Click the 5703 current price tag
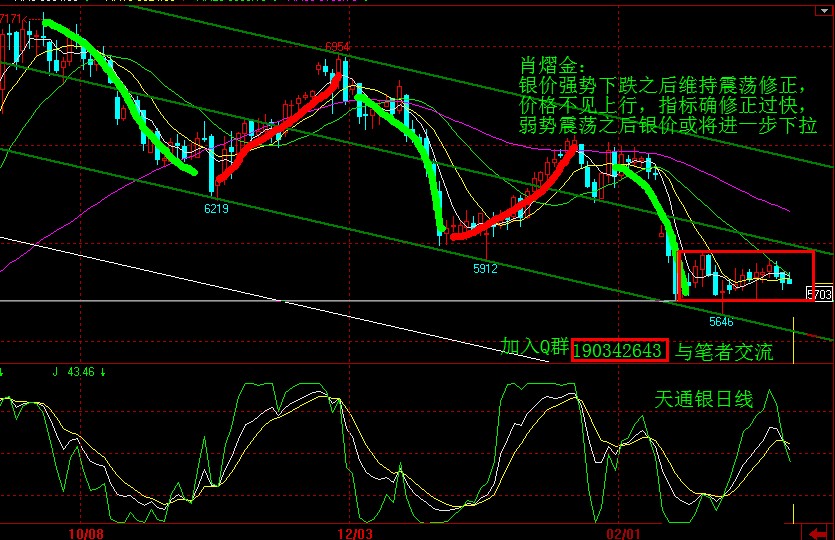This screenshot has width=835, height=540. (819, 294)
